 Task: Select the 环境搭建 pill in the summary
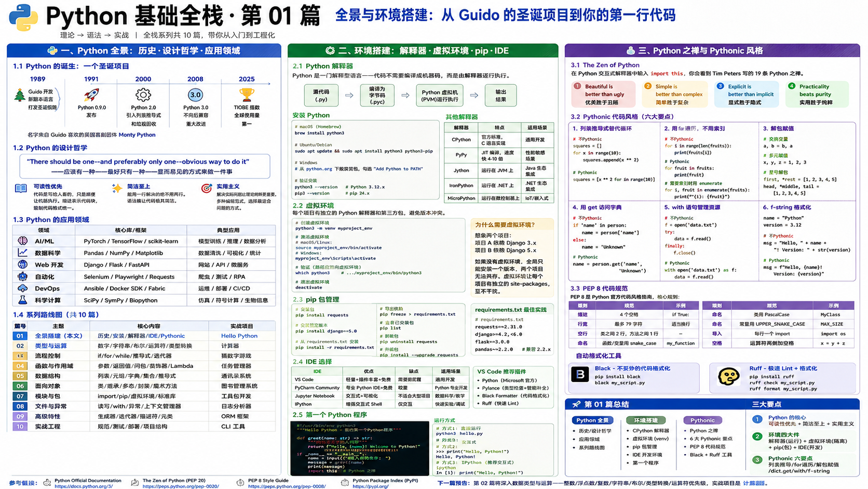(x=645, y=420)
